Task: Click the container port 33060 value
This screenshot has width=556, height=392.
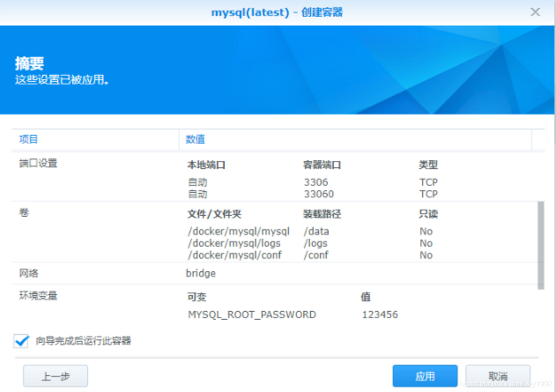Action: pos(319,194)
